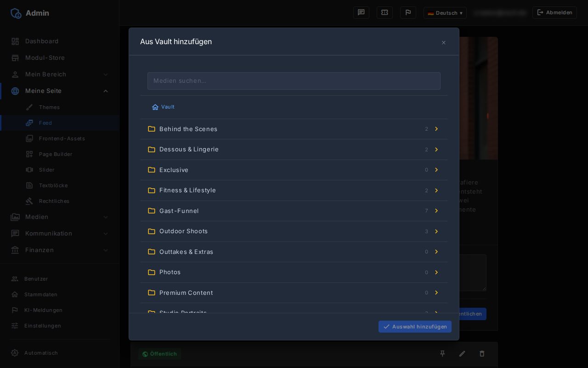Select the Exclusive folder row

tap(294, 170)
